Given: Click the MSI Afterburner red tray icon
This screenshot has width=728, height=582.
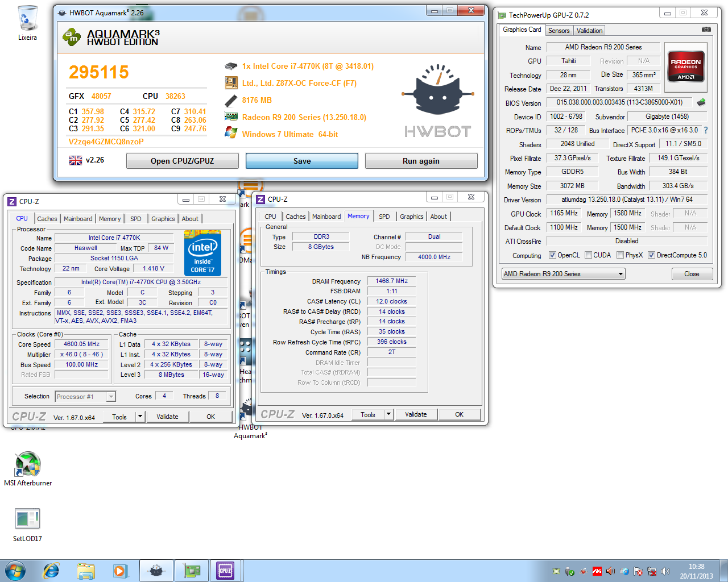Looking at the screenshot, I should click(597, 571).
